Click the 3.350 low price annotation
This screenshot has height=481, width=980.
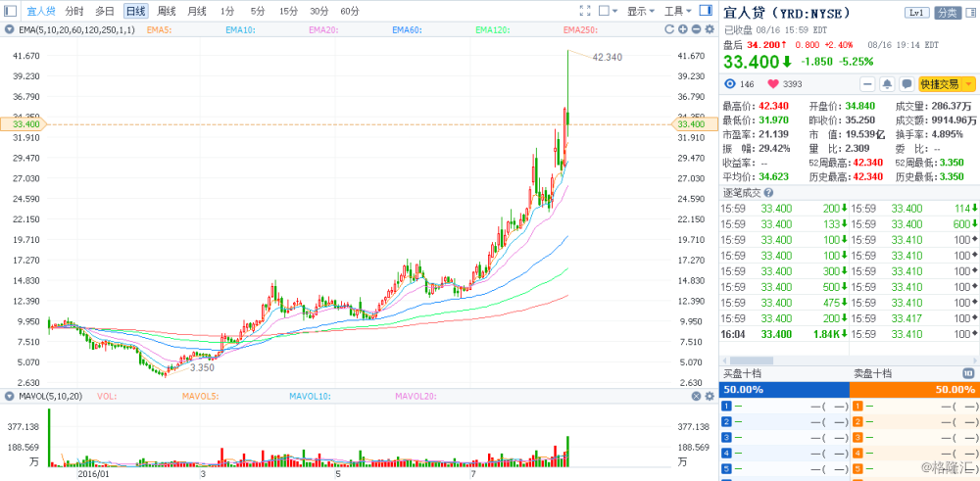point(203,368)
